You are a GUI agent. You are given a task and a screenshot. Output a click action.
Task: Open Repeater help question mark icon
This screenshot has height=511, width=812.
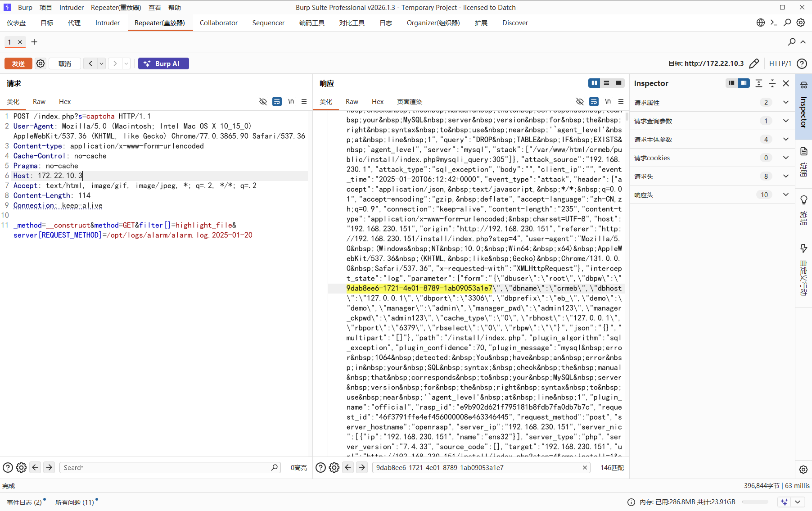point(802,63)
